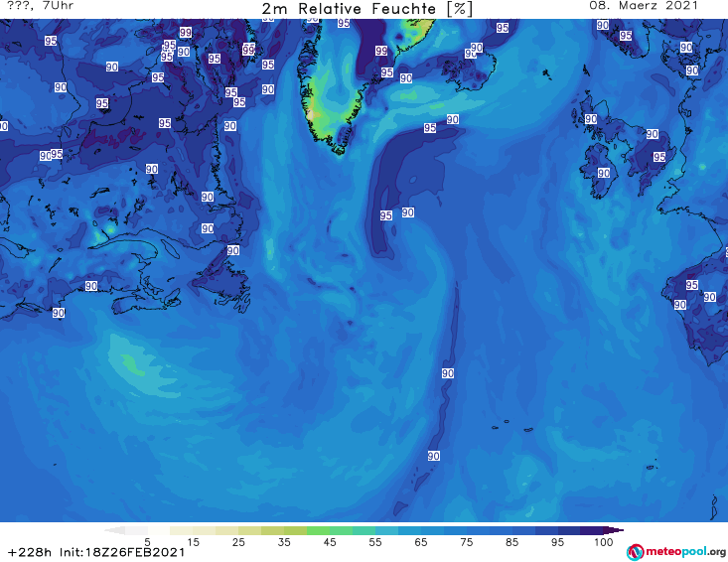The width and height of the screenshot is (728, 562).
Task: Click the '+228h Init:18Z26FEB2021' run label
Action: click(96, 552)
